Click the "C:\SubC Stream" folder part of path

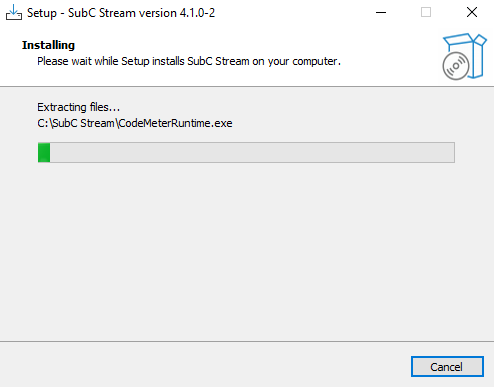coord(76,123)
